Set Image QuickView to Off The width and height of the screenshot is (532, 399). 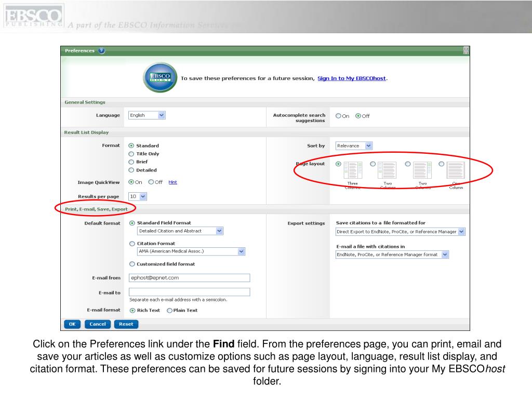click(151, 182)
